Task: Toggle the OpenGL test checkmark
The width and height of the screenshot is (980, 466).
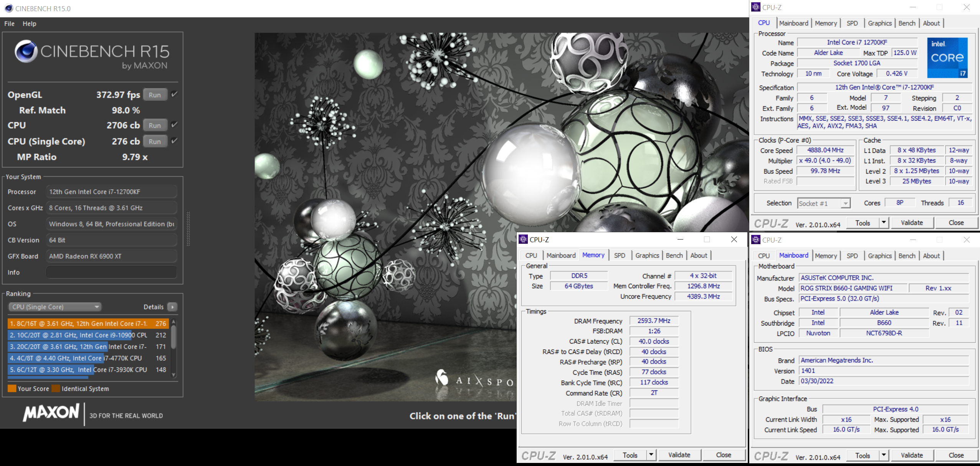Action: pos(174,94)
